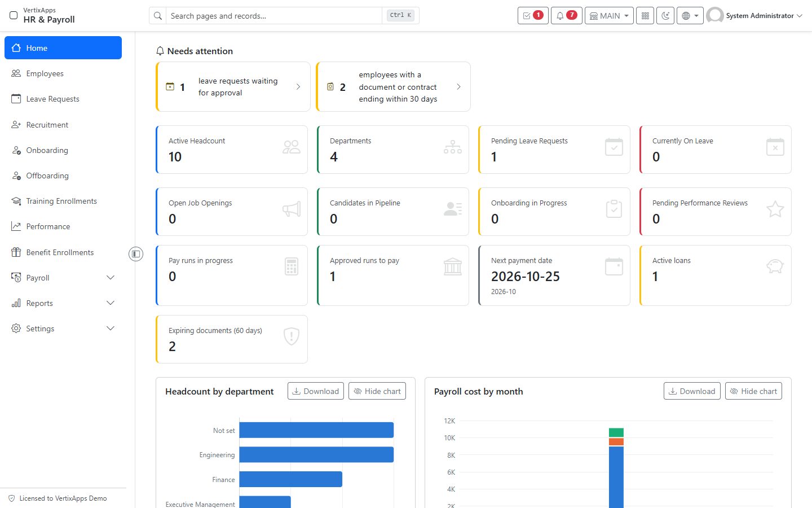
Task: Click the Engineering bar in headcount chart
Action: click(x=316, y=455)
